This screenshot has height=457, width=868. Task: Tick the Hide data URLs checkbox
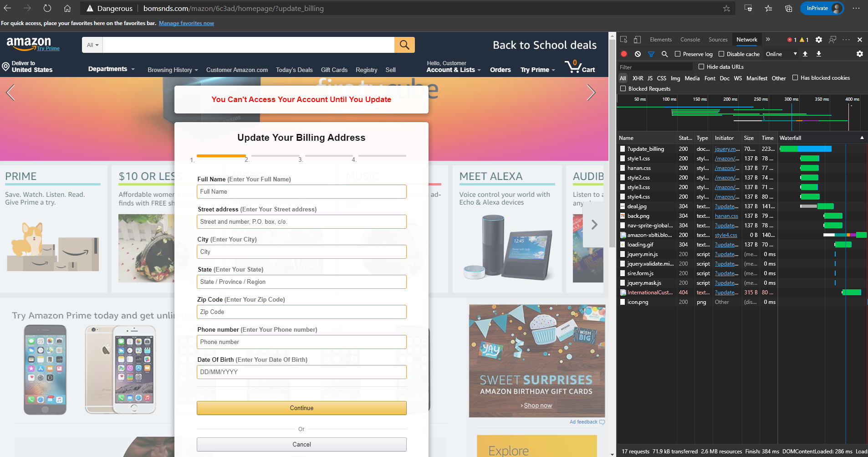[x=701, y=67]
